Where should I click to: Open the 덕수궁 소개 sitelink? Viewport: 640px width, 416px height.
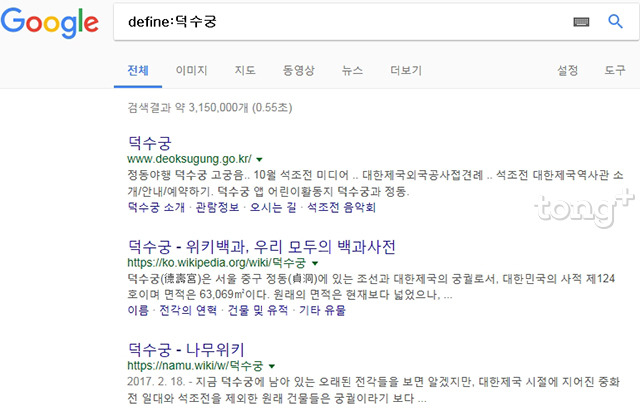[x=156, y=207]
